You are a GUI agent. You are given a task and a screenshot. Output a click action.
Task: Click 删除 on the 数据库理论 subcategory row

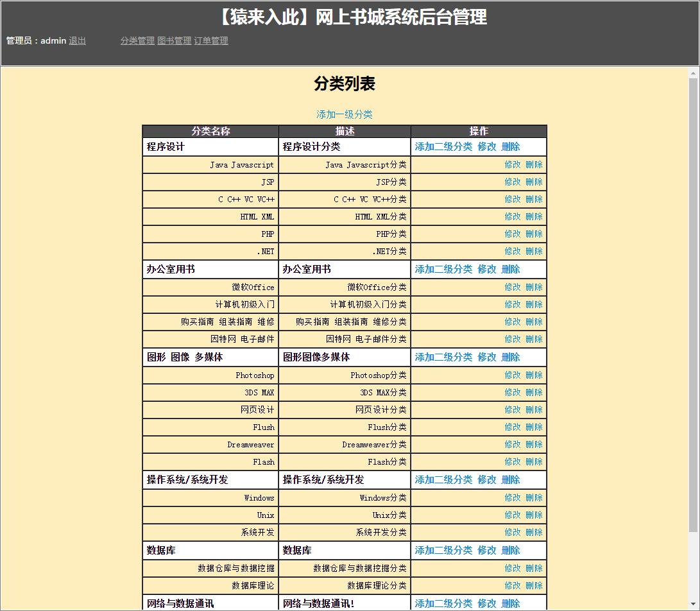(x=533, y=585)
